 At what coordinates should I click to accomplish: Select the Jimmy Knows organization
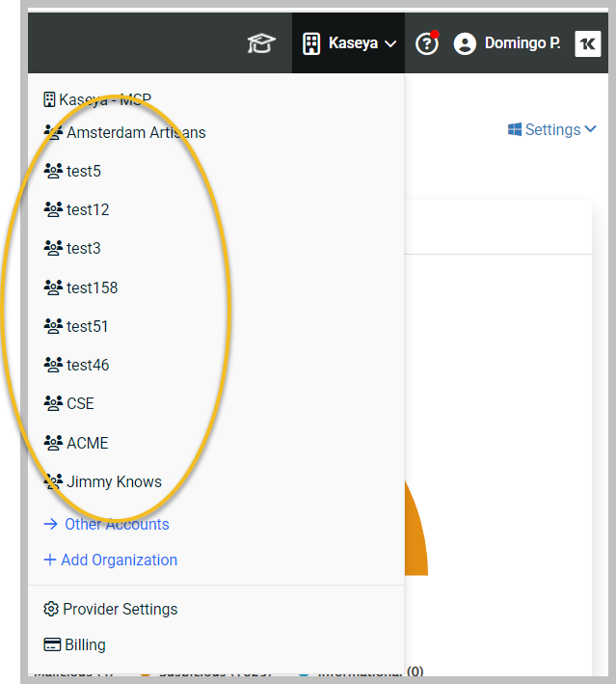(114, 481)
